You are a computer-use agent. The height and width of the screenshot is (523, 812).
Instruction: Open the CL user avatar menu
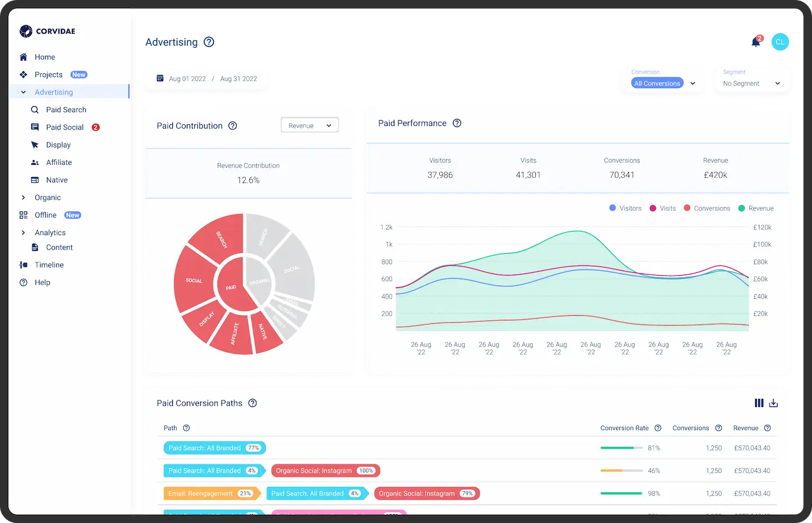(x=780, y=42)
